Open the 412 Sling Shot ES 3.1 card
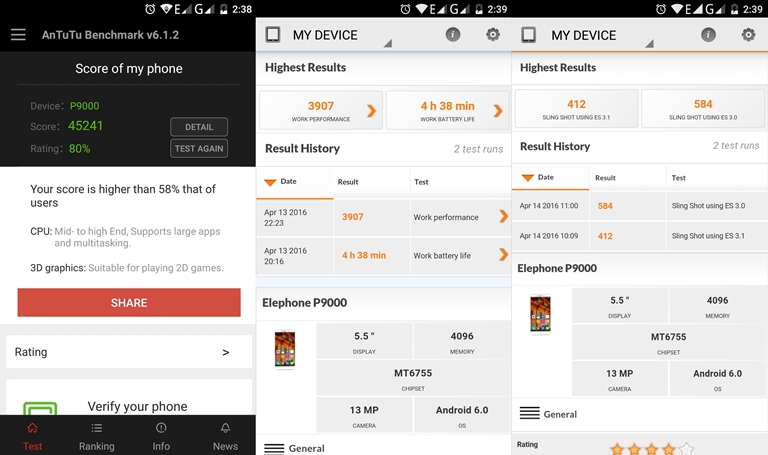The image size is (768, 455). pos(576,108)
